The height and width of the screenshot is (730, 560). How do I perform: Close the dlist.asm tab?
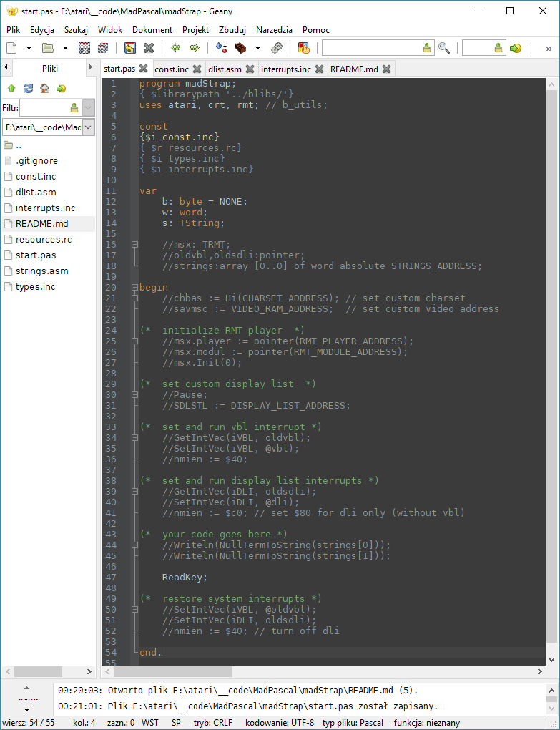click(250, 69)
